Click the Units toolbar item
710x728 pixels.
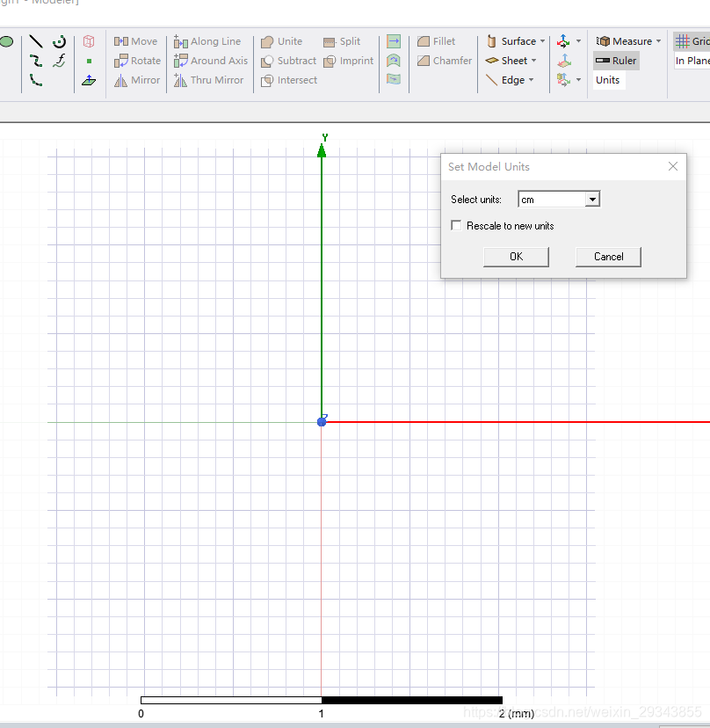[x=608, y=80]
